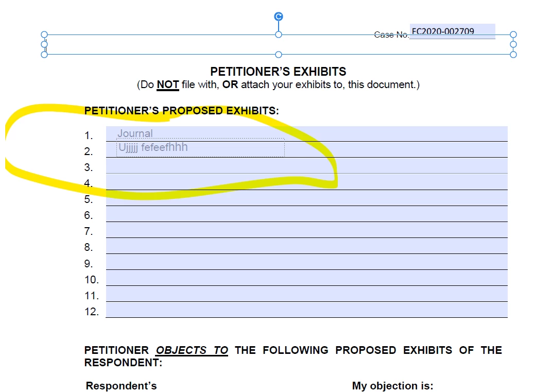Select the top-center handle of the selected box
The height and width of the screenshot is (392, 552).
[x=279, y=35]
